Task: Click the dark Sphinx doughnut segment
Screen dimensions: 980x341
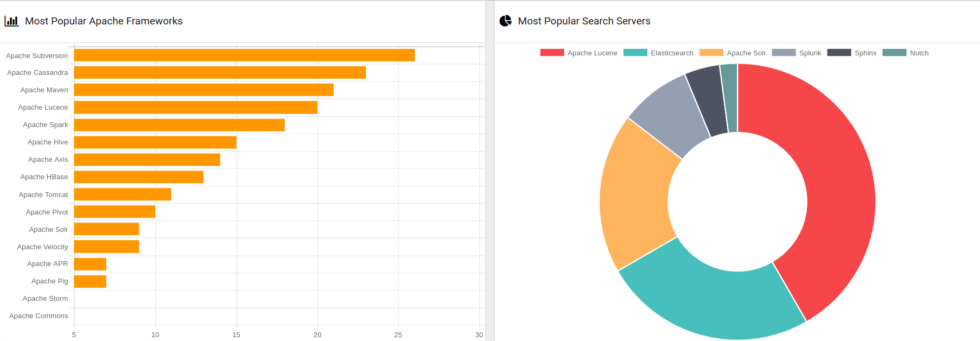Action: tap(710, 100)
